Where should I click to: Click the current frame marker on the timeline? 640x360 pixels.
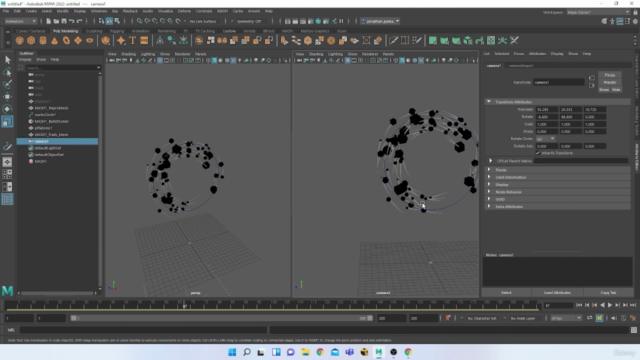tap(185, 306)
